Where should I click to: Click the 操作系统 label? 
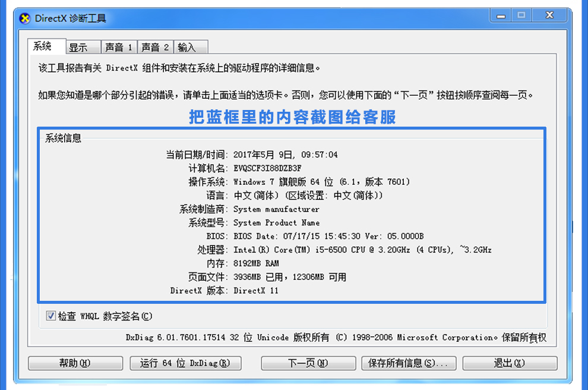[x=208, y=182]
